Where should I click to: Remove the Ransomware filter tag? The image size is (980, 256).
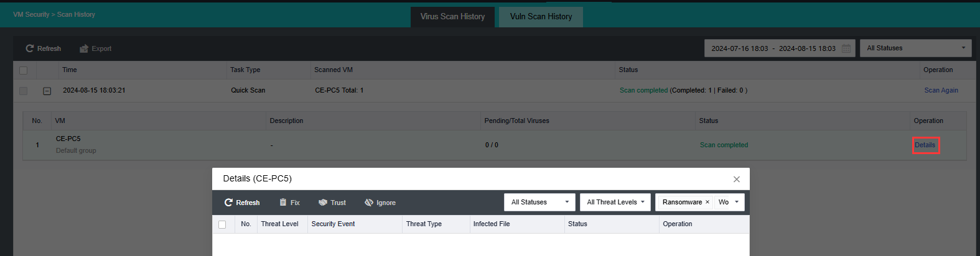[707, 203]
